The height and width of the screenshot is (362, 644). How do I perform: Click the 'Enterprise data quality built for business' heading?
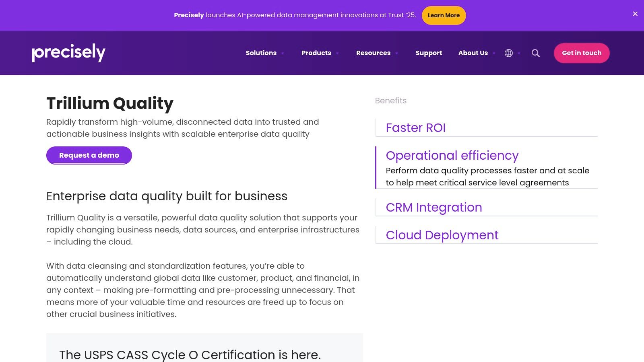[167, 196]
